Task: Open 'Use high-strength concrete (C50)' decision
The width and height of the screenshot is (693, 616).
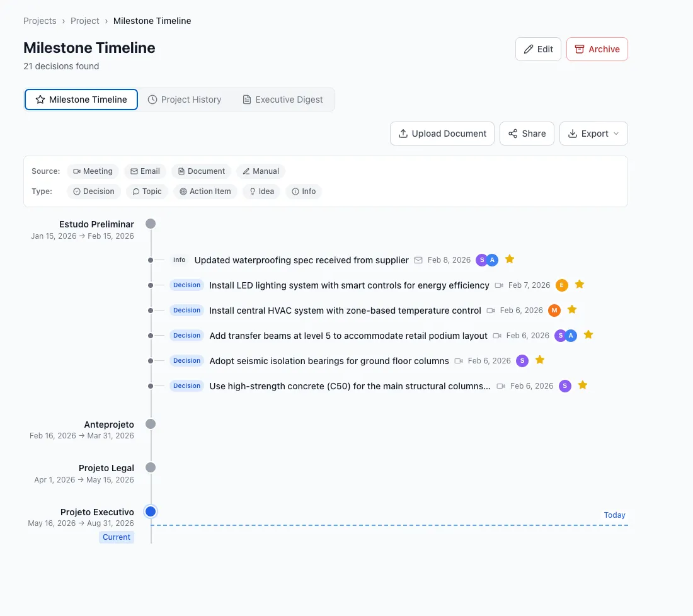Action: pyautogui.click(x=350, y=386)
